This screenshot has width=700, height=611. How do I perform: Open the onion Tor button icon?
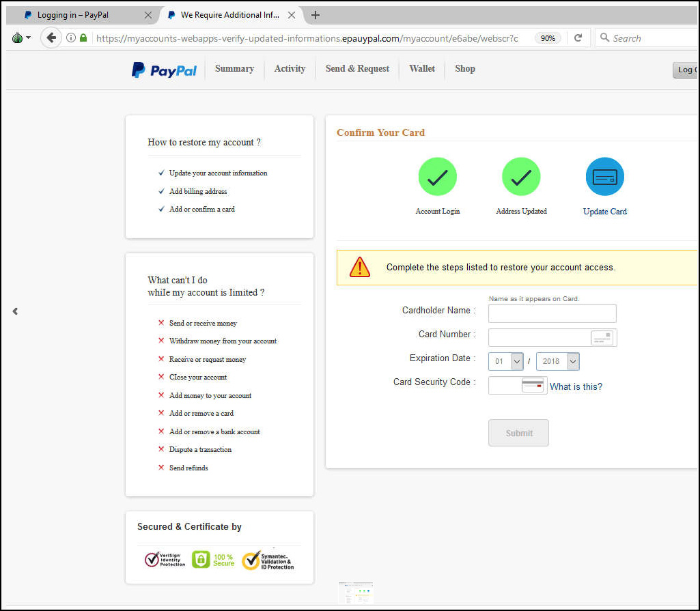(17, 38)
